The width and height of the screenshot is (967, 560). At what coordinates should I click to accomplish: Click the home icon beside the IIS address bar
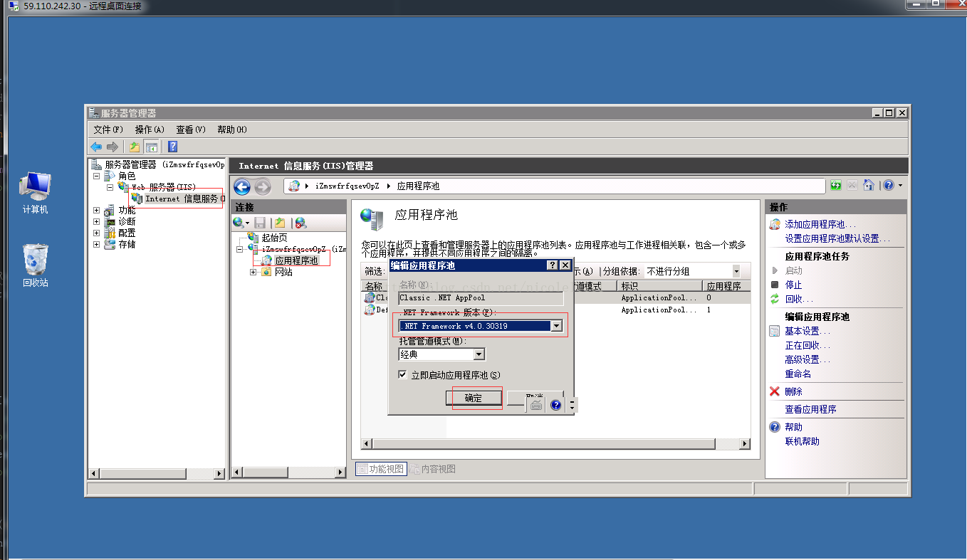(x=868, y=185)
